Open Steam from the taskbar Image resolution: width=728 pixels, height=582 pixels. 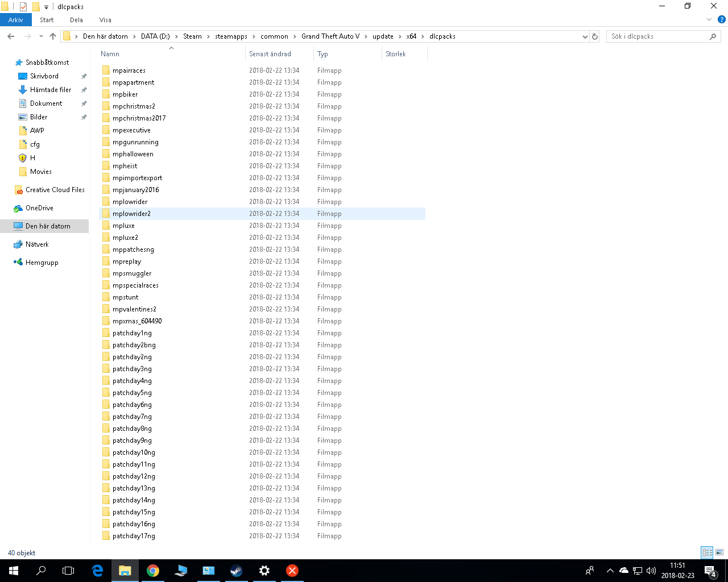click(237, 571)
